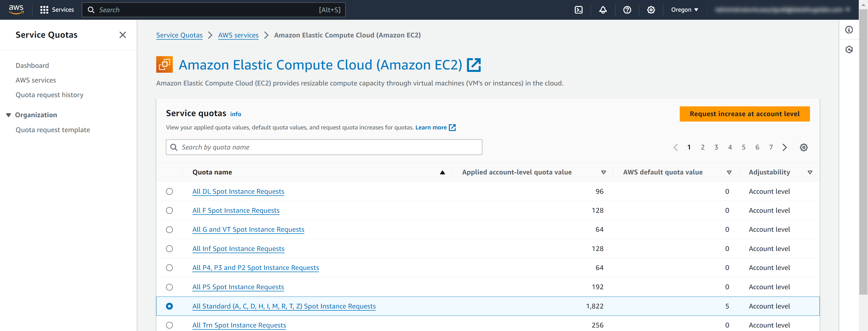The image size is (868, 331).
Task: Focus the top AWS search box
Action: (x=214, y=10)
